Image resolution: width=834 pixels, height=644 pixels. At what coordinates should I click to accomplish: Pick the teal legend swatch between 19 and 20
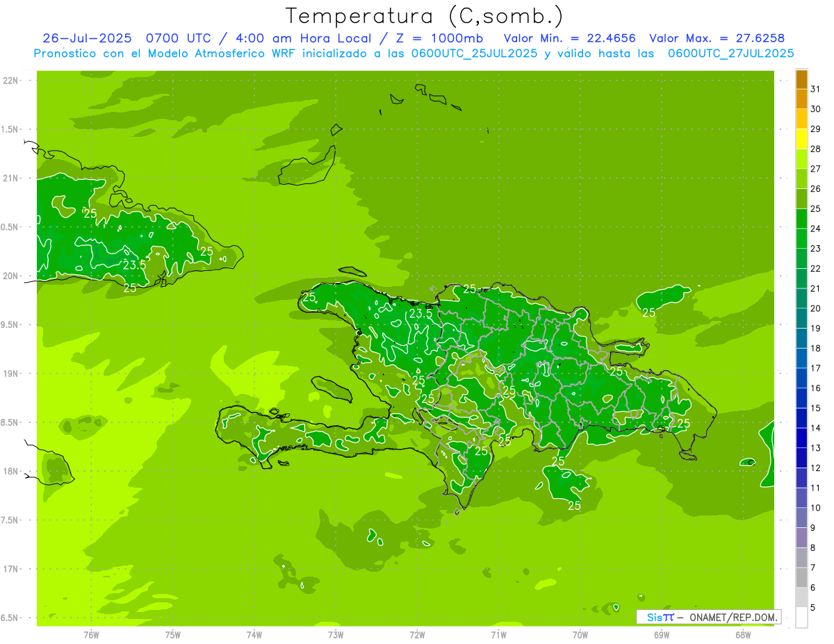pyautogui.click(x=801, y=318)
